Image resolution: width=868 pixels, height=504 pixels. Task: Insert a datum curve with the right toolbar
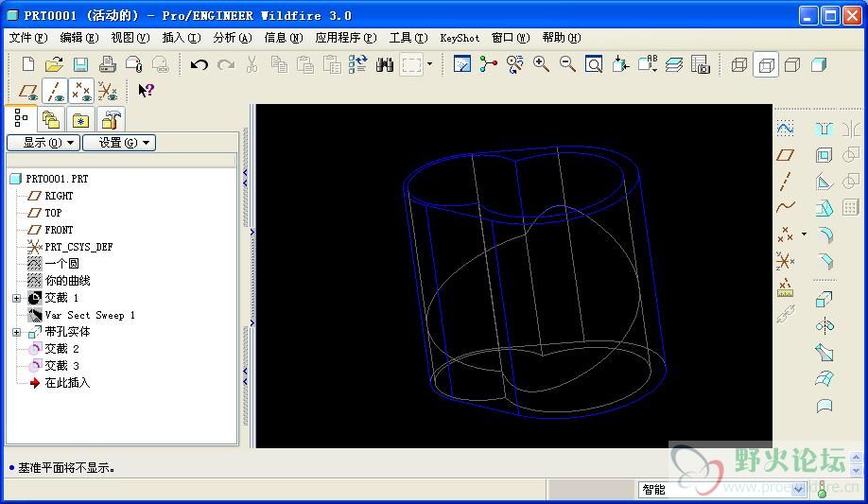(785, 207)
